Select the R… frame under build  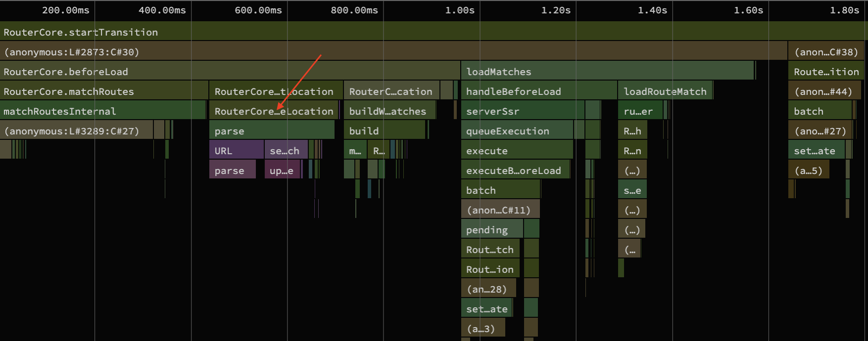pyautogui.click(x=379, y=150)
